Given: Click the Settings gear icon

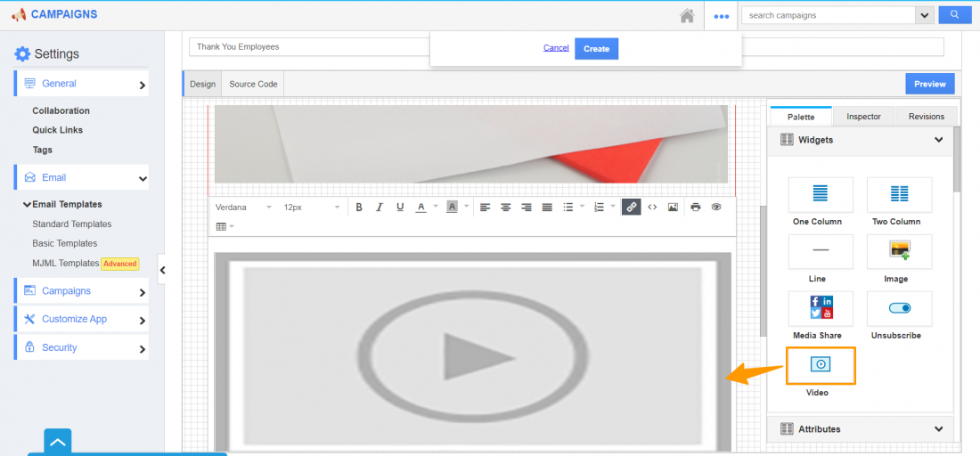Looking at the screenshot, I should coord(22,53).
